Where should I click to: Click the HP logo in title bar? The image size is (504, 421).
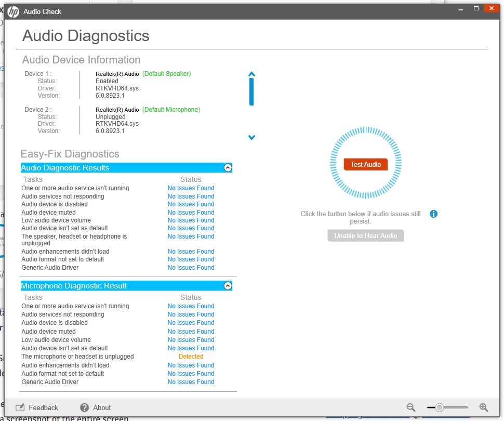point(13,12)
